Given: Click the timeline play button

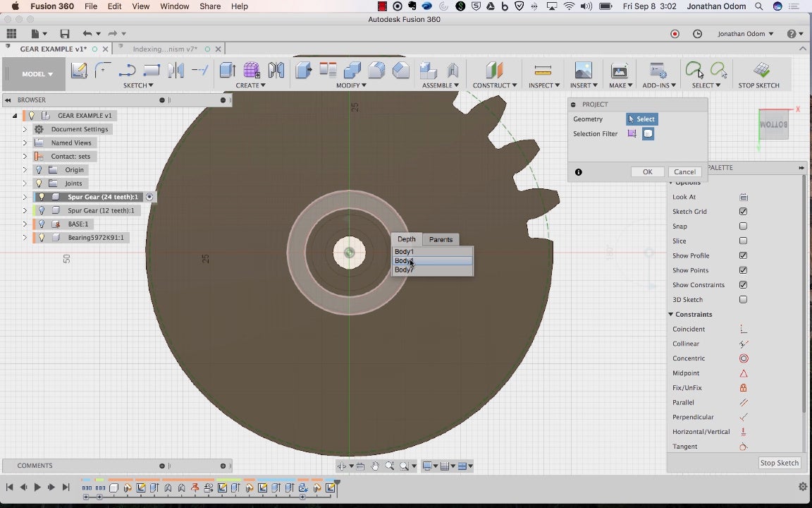Looking at the screenshot, I should tap(37, 487).
